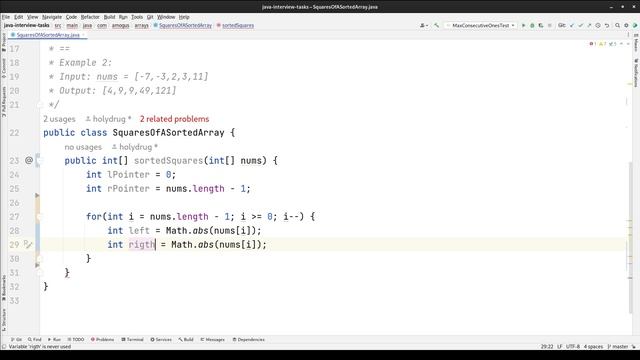Open the Edit menu

(18, 17)
